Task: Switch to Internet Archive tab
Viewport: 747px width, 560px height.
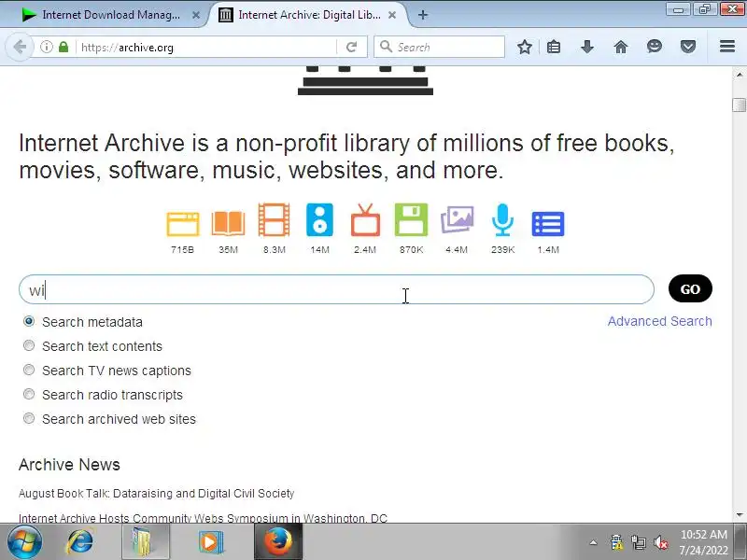Action: point(309,15)
